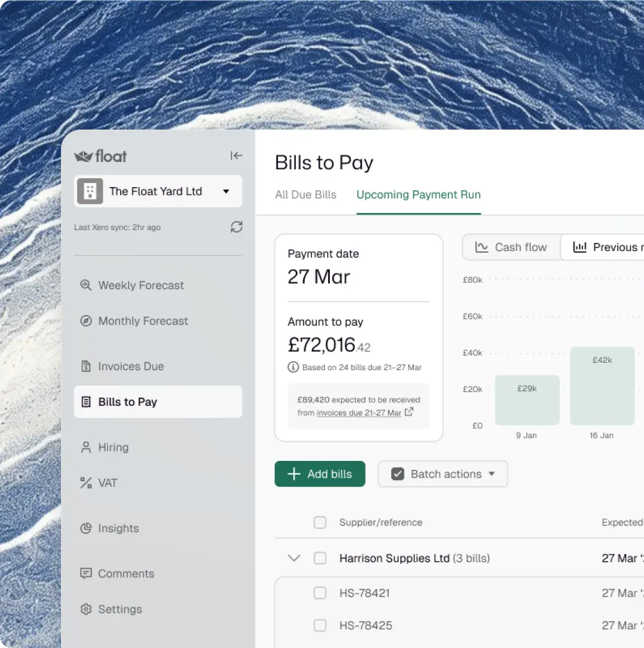Click the £29k bar for 9 Jan
The image size is (644, 648).
[x=527, y=400]
